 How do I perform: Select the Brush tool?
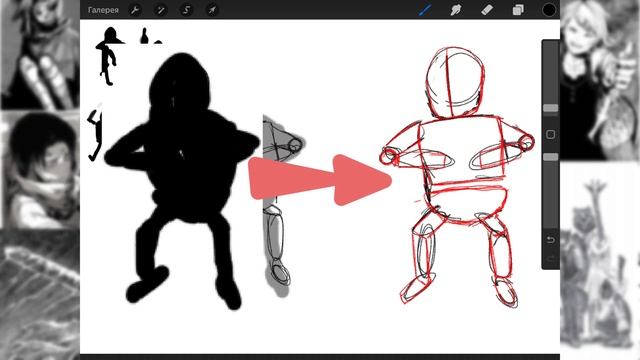click(x=425, y=10)
